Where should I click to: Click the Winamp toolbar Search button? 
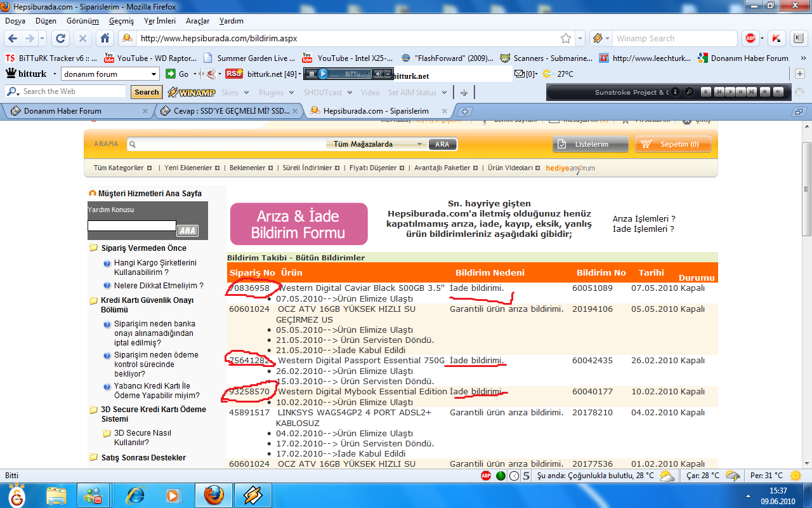[x=147, y=92]
